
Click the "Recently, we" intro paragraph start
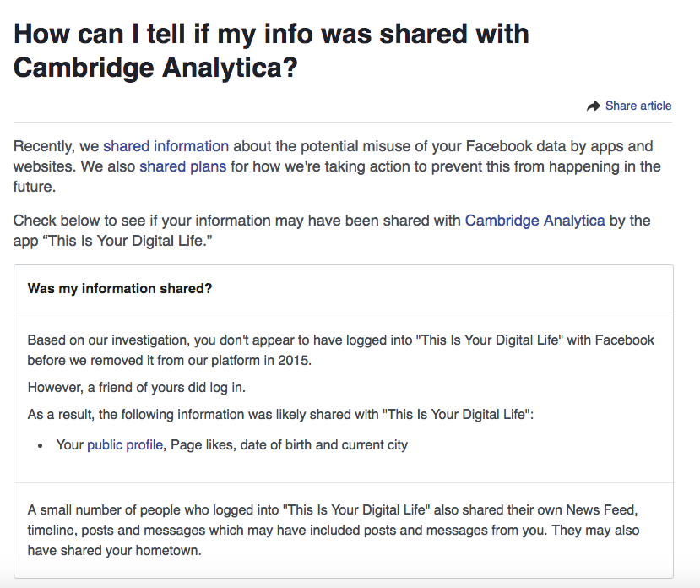tap(56, 146)
